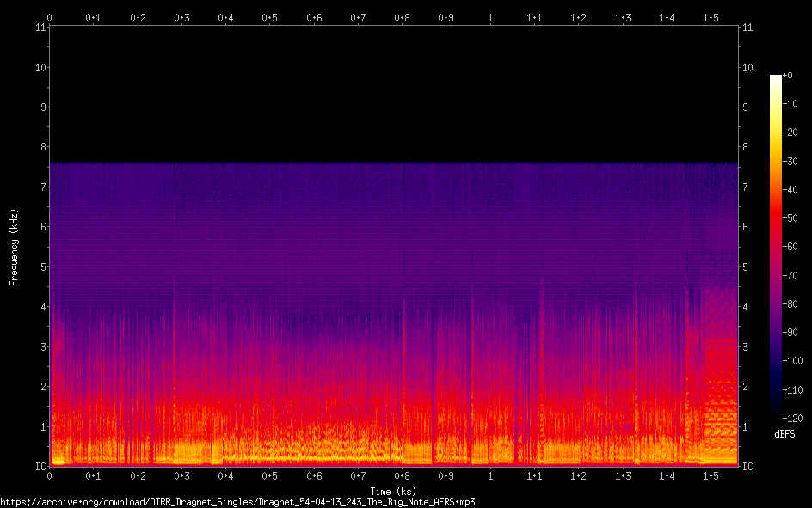Click the 0.5 tick on the top time axis
The image size is (812, 508).
(x=269, y=17)
